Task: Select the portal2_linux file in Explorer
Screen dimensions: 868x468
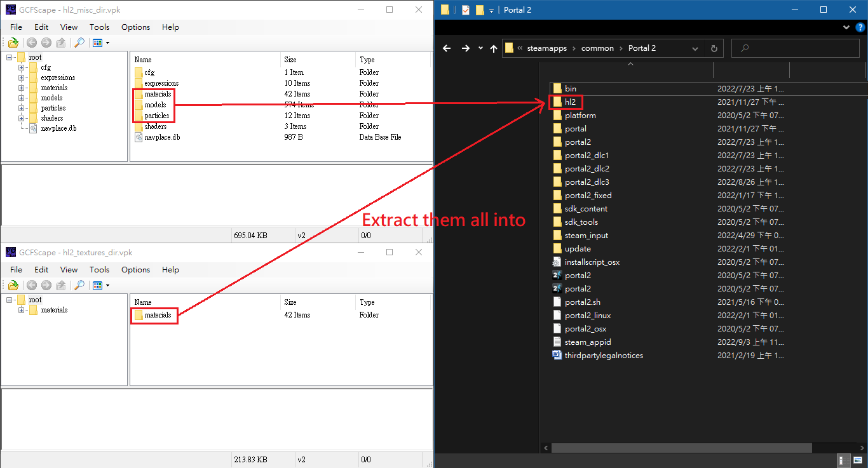Action: (x=588, y=316)
